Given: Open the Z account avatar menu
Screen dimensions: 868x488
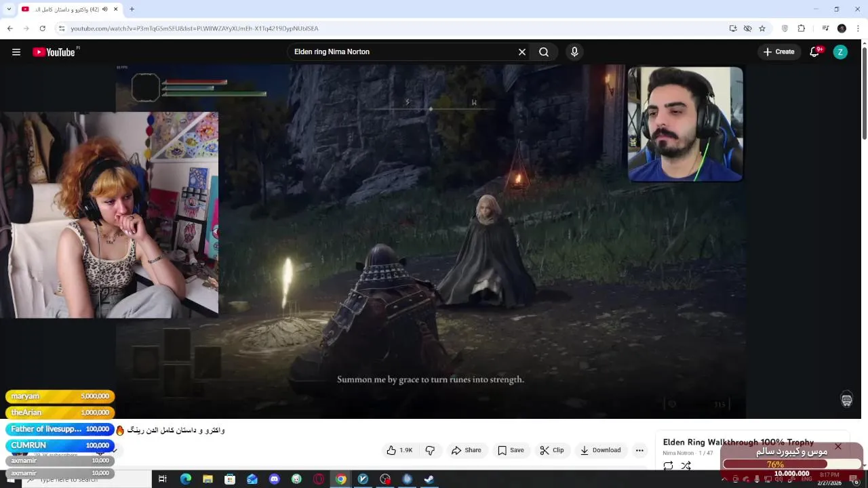Looking at the screenshot, I should coord(840,52).
